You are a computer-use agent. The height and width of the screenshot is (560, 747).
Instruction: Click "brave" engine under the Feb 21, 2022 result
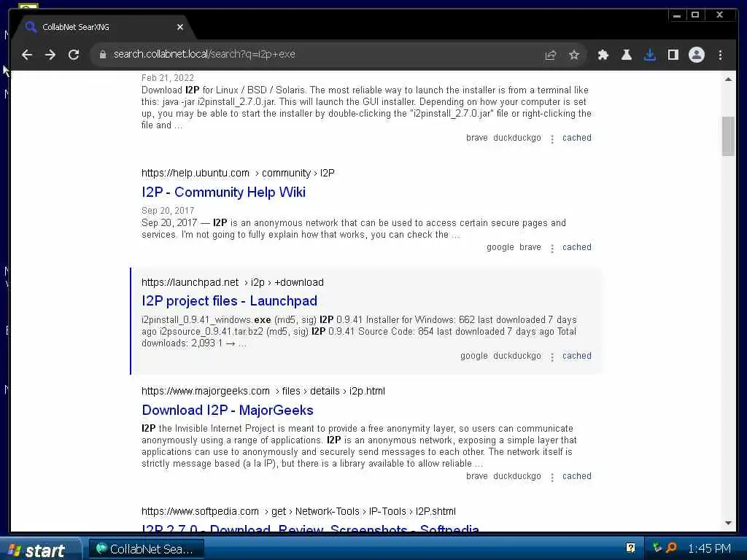477,138
